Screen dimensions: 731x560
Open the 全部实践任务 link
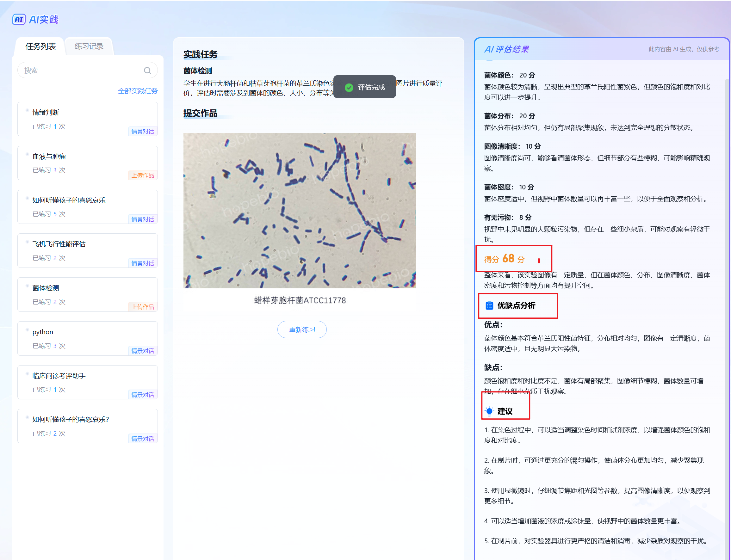[137, 91]
